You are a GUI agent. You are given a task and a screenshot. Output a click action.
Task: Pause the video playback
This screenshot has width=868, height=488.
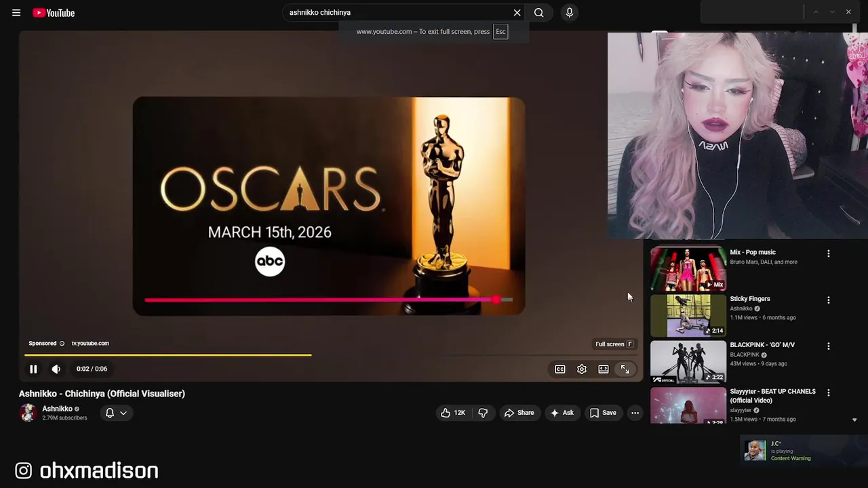point(33,369)
